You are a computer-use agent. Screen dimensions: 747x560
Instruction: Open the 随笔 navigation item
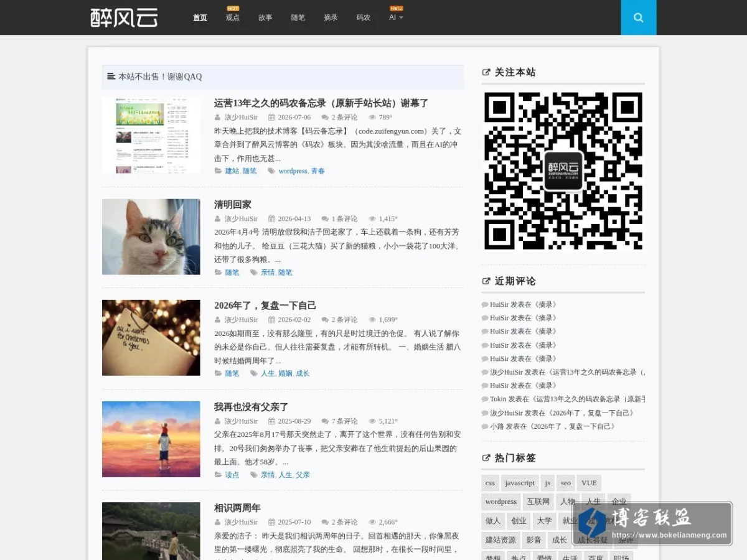[x=298, y=17]
